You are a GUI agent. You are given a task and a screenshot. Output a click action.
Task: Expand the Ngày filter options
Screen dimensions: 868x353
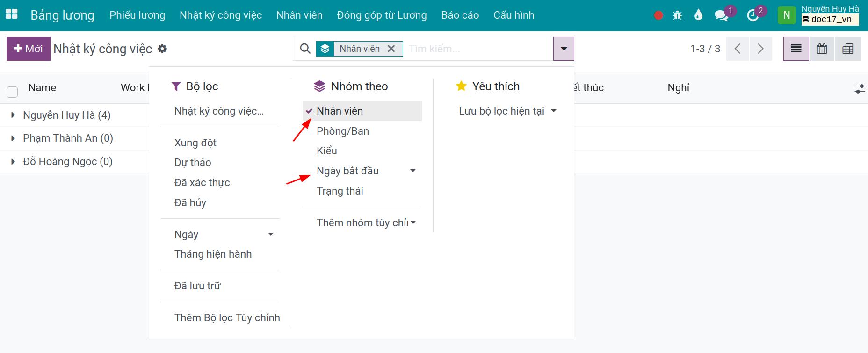coord(220,235)
